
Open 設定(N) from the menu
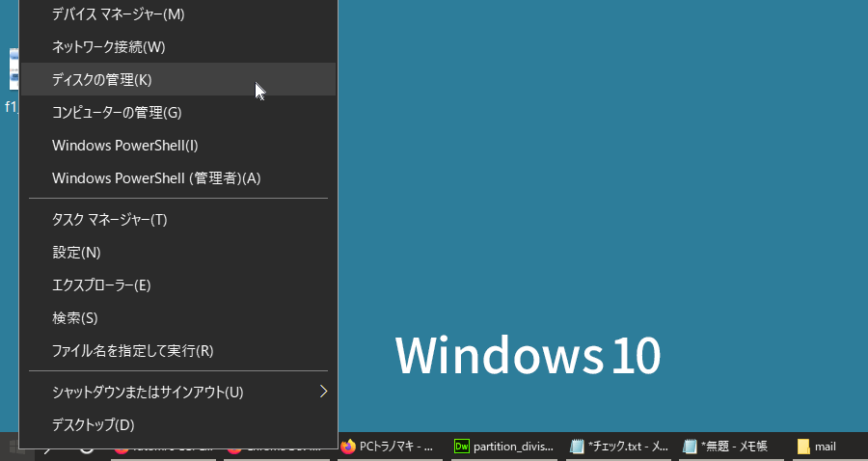coord(178,253)
